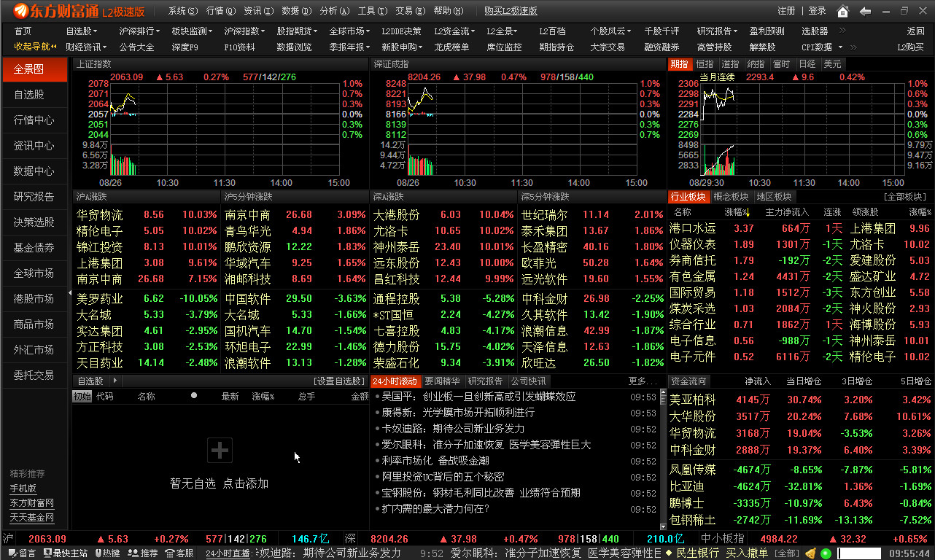The height and width of the screenshot is (560, 935).
Task: Open the 新股申购 dropdown
Action: click(402, 47)
